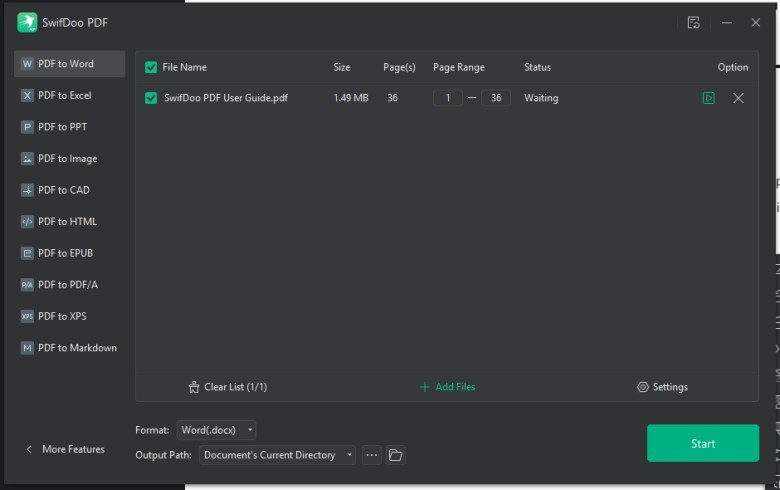This screenshot has width=780, height=490.
Task: Switch to PDF to Excel conversion
Action: click(x=70, y=95)
